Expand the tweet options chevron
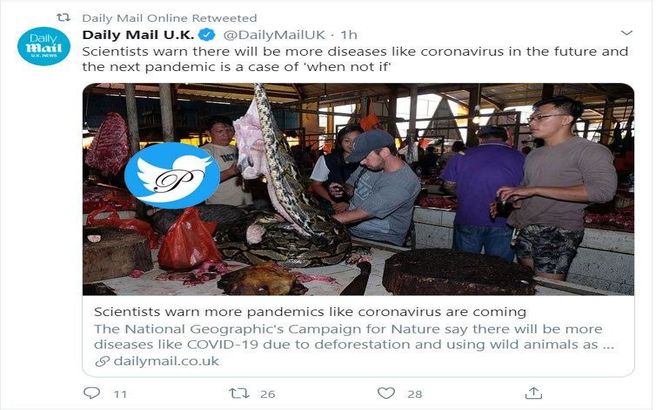Viewport: 656px width, 410px height. tap(626, 33)
